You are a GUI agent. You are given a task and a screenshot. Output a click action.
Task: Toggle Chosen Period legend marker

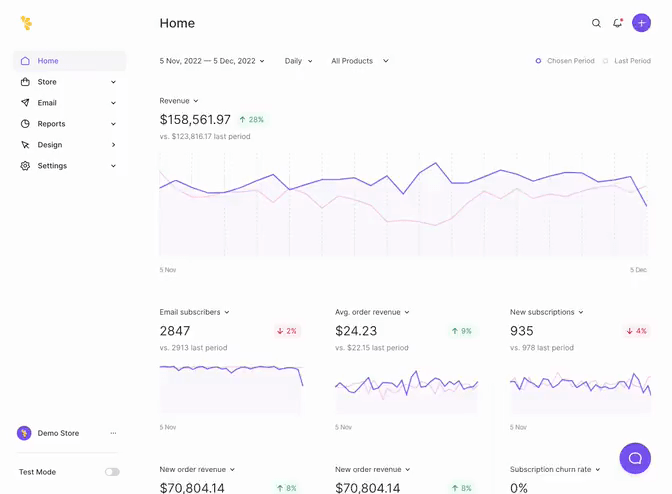(x=538, y=61)
